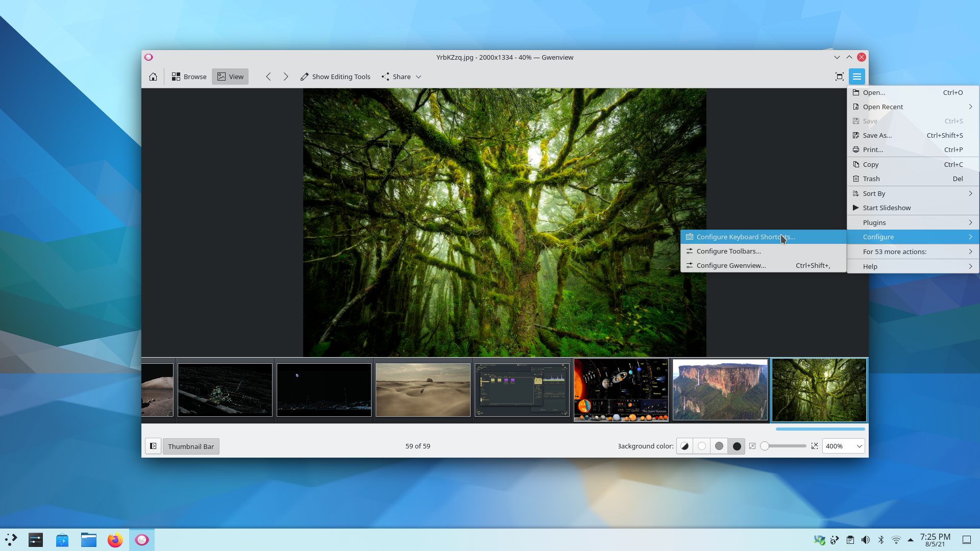Click the home/folder navigation icon
The height and width of the screenshot is (551, 980).
click(154, 76)
